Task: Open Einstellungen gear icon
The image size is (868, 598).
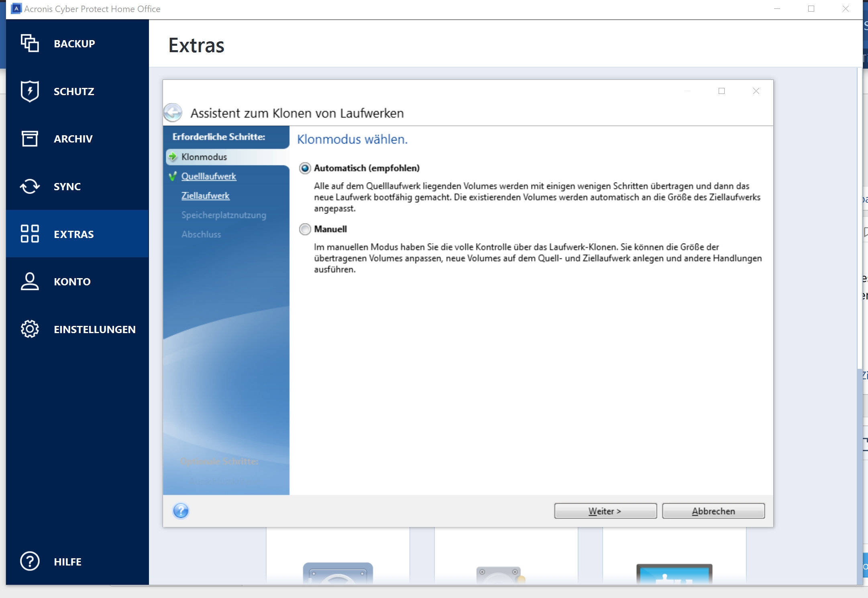Action: coord(30,329)
